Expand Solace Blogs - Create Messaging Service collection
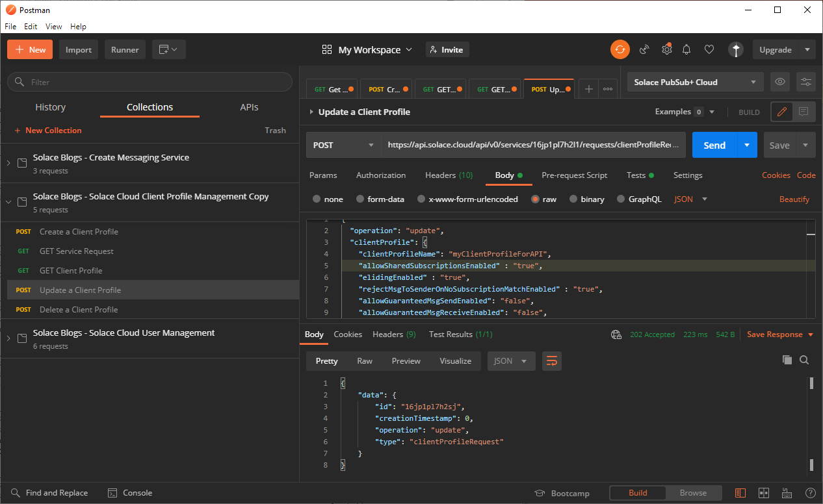The width and height of the screenshot is (823, 504). [x=8, y=163]
